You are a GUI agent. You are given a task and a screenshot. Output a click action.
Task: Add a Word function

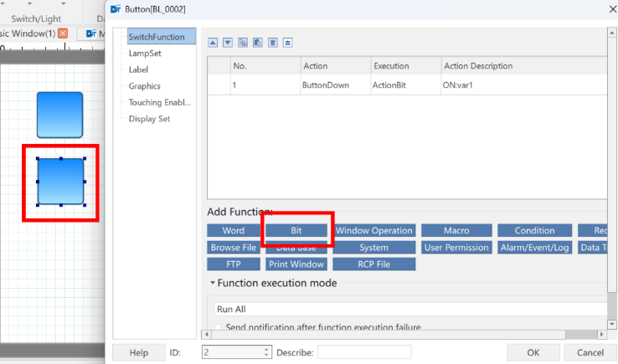234,230
